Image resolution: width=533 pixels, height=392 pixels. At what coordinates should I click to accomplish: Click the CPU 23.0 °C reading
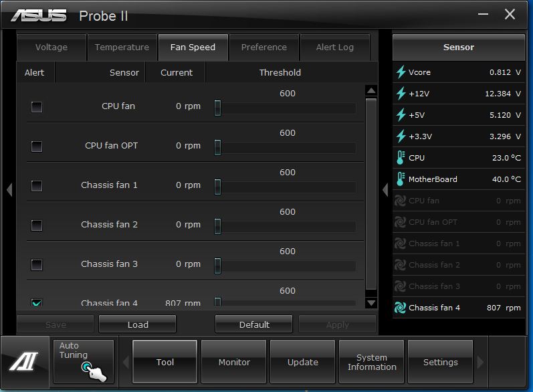point(506,158)
